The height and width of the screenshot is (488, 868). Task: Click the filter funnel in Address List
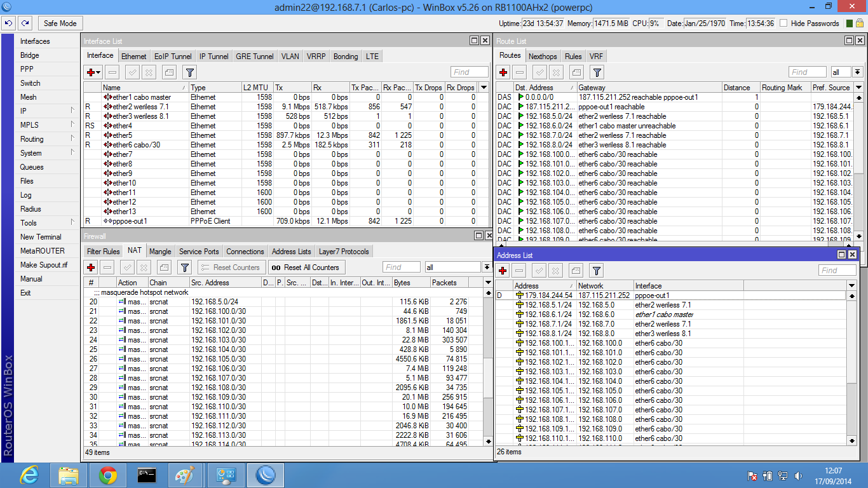tap(596, 271)
